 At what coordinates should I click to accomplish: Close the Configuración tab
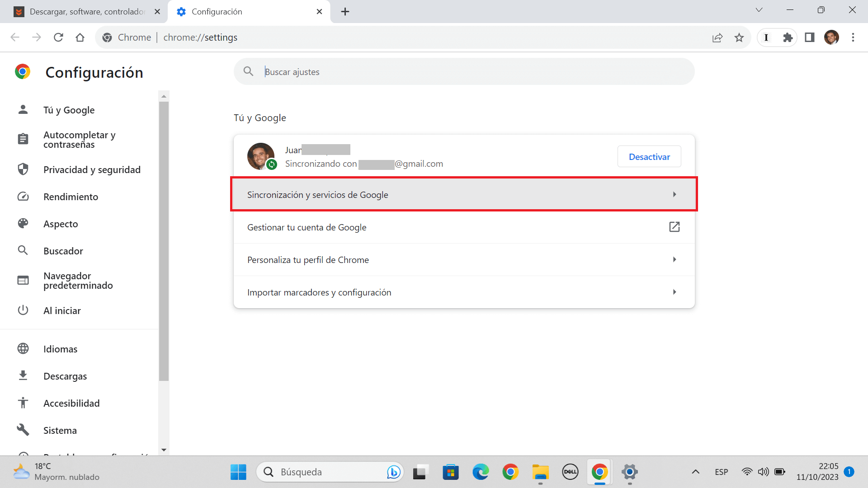tap(320, 12)
